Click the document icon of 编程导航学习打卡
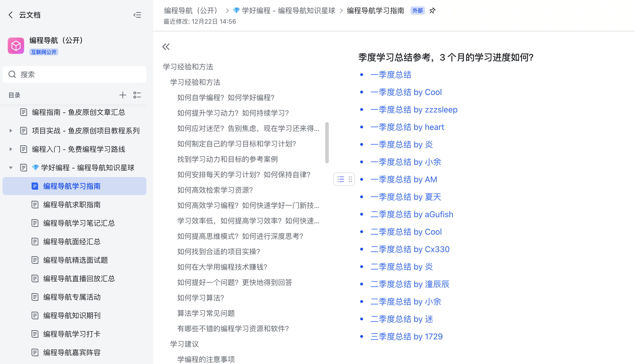635x364 pixels. point(35,334)
